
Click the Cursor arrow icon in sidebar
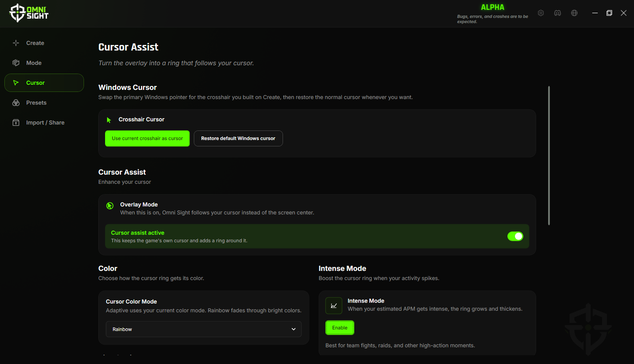(16, 83)
